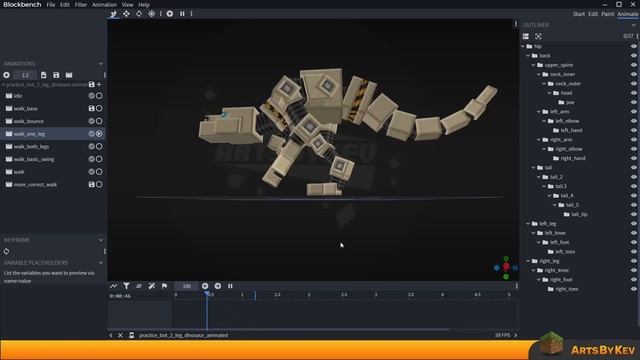Select the Pivot tool in the top toolbar
The width and height of the screenshot is (640, 360).
151,14
